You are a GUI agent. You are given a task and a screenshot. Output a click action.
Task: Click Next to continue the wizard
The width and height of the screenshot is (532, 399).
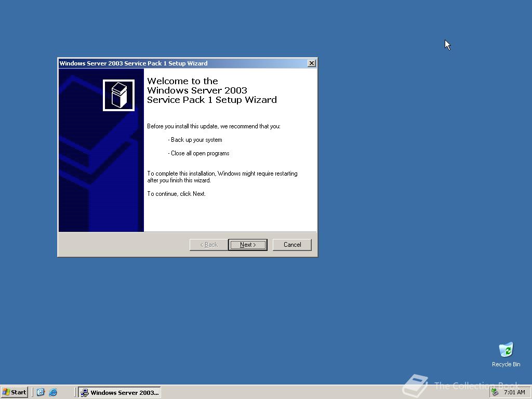pos(248,244)
